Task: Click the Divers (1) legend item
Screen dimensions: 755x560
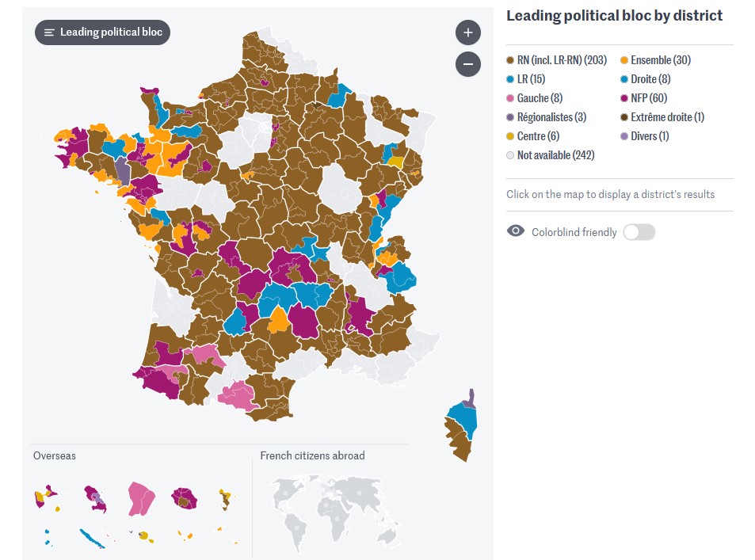Action: point(650,136)
